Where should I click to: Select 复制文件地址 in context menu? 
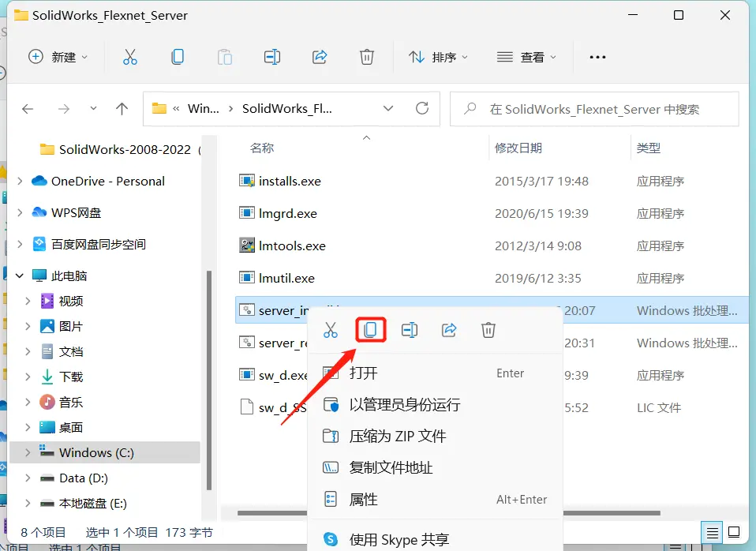(x=435, y=467)
